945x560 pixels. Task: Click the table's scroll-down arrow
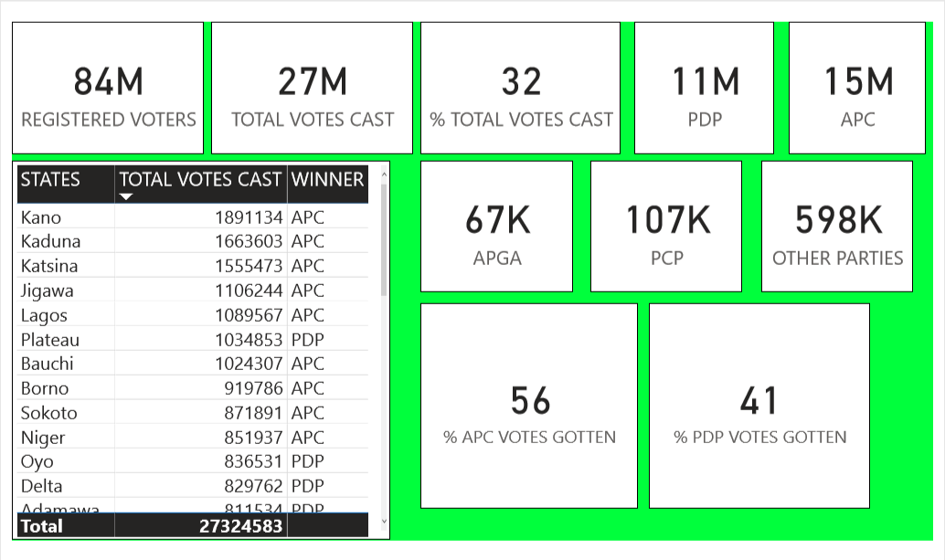click(x=383, y=523)
